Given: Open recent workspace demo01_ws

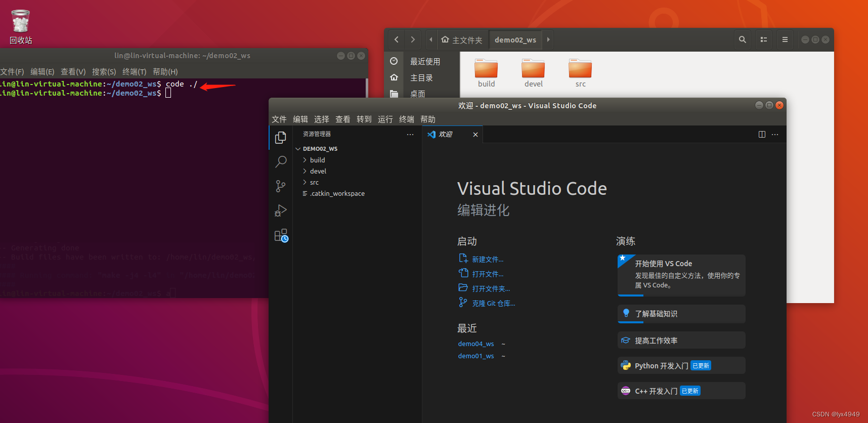Looking at the screenshot, I should (x=476, y=356).
